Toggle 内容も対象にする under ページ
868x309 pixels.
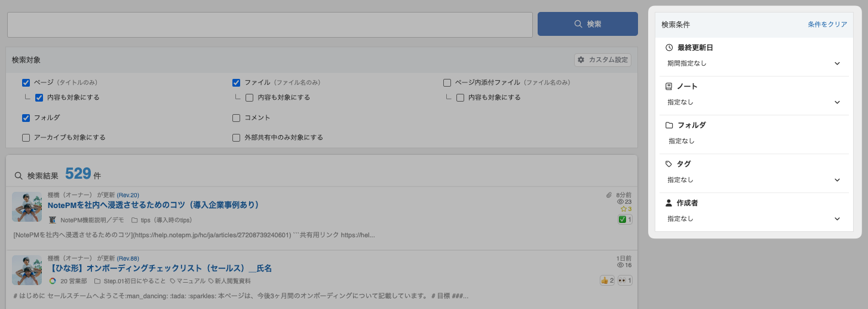tap(39, 97)
